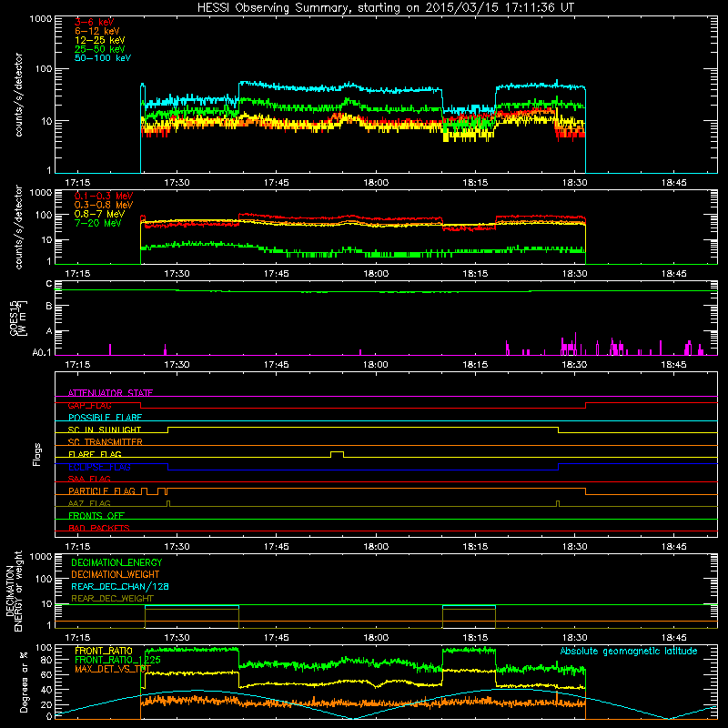The height and width of the screenshot is (728, 728).
Task: Select the ATTENUATOR_STATE flag label
Action: click(110, 393)
